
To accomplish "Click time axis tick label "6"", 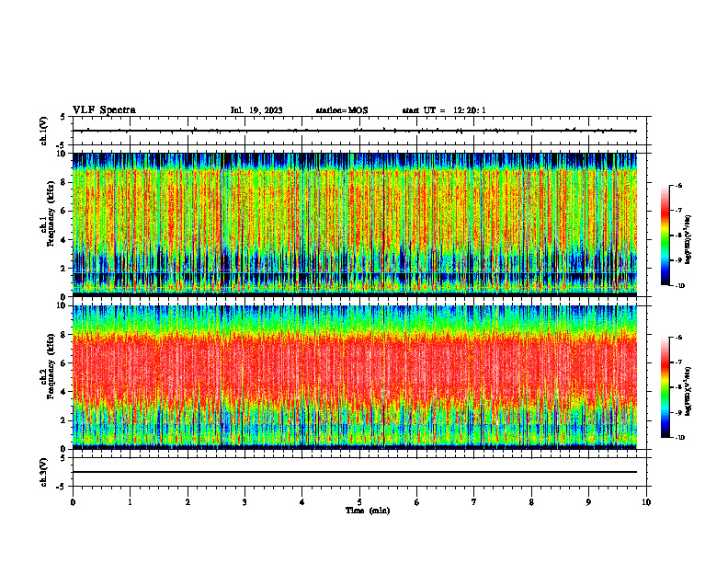I will pyautogui.click(x=417, y=502).
